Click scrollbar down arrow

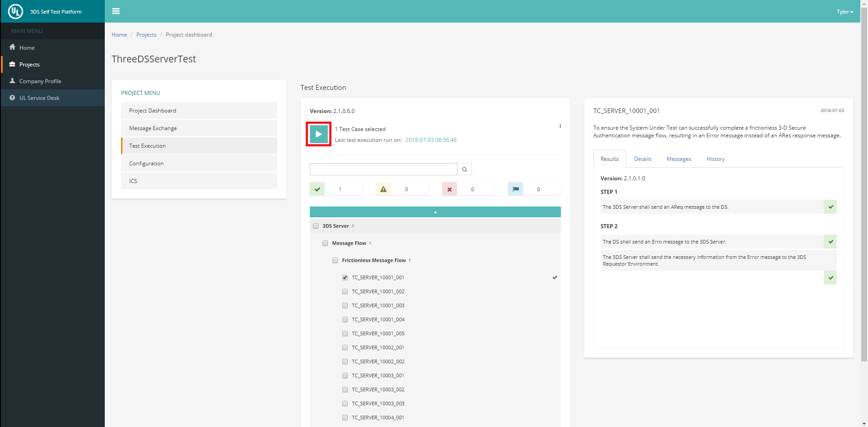coord(864,424)
